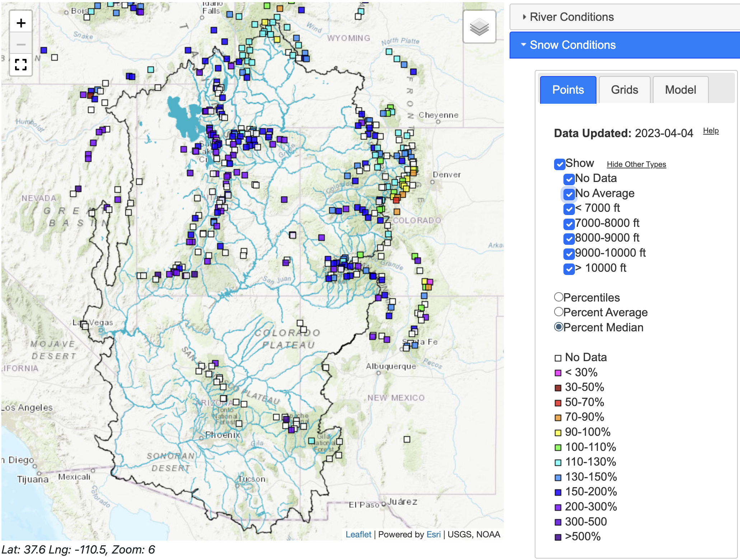740x560 pixels.
Task: Uncheck the No Data checkbox
Action: point(569,179)
